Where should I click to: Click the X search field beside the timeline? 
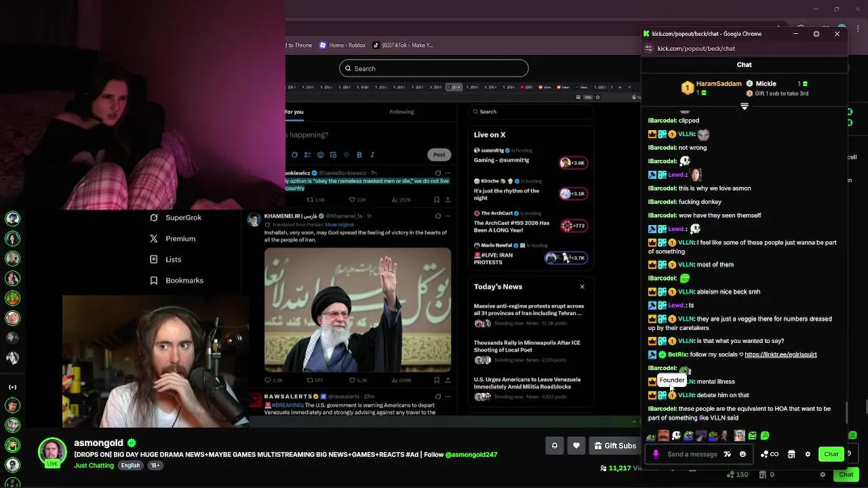point(531,112)
